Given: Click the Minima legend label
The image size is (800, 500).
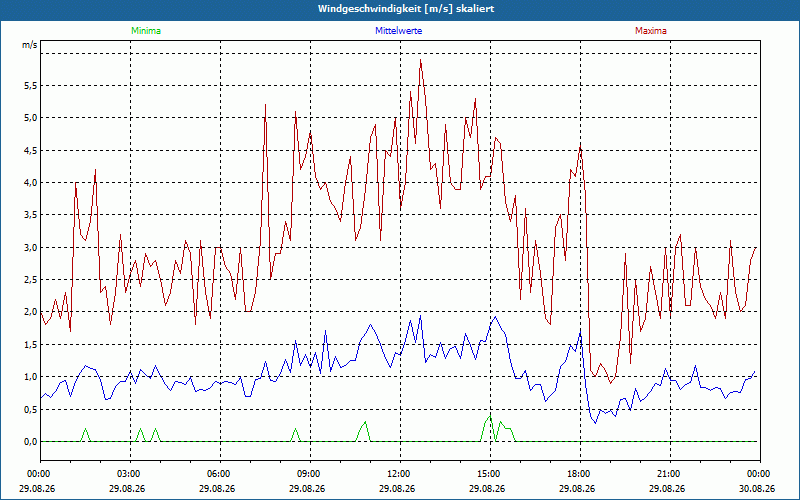Looking at the screenshot, I should (x=146, y=31).
